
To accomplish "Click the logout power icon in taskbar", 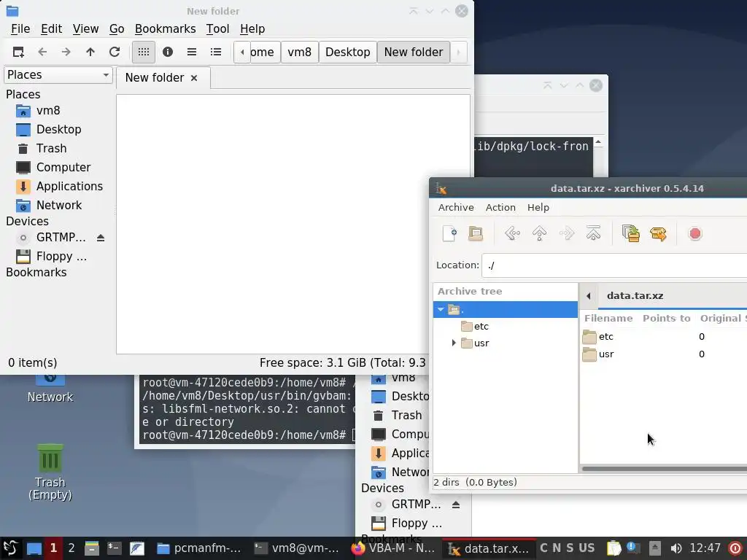I will [x=735, y=548].
